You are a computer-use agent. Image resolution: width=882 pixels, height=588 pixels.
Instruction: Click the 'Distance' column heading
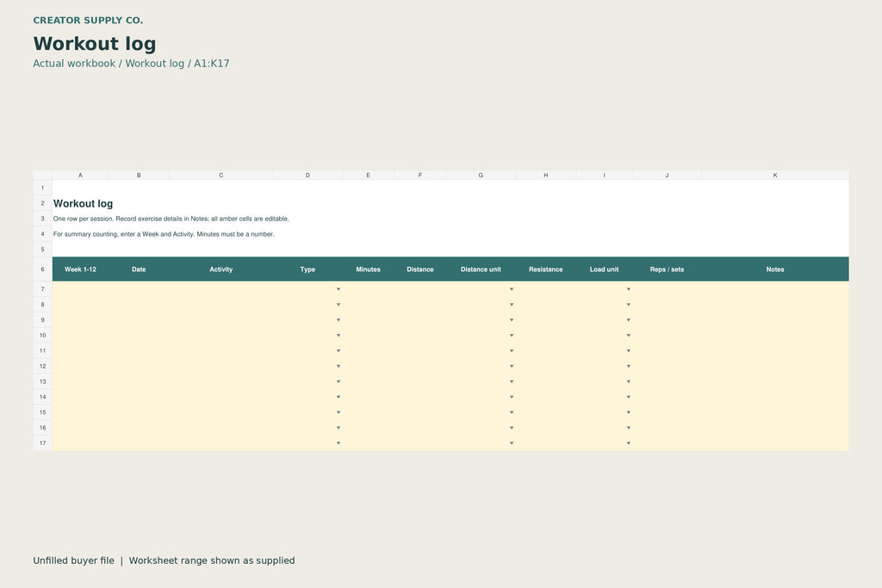pos(420,269)
